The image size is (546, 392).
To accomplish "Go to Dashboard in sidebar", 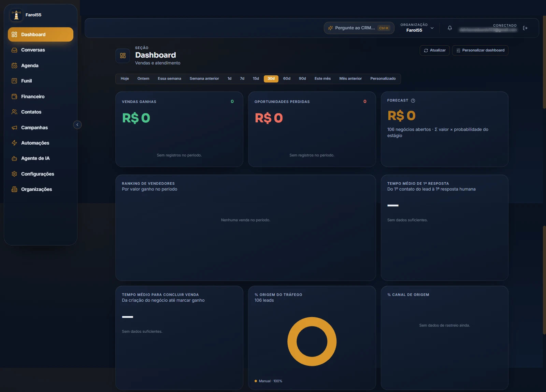I will point(41,34).
